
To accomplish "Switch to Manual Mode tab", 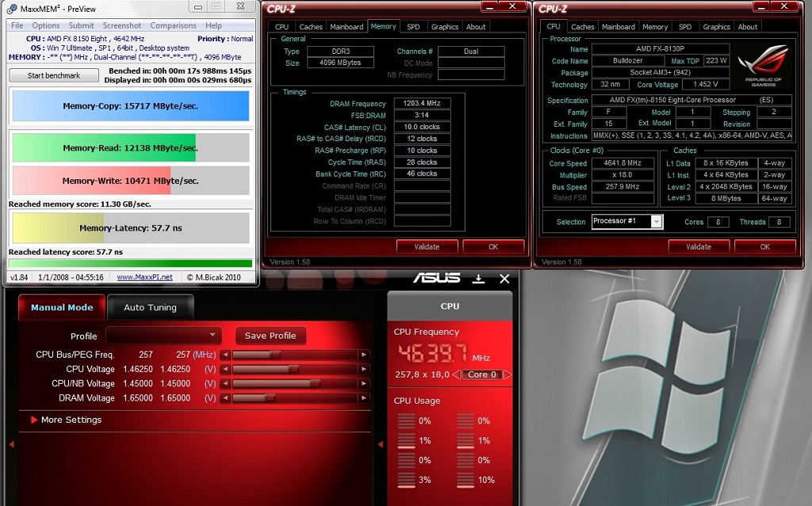I will [62, 307].
